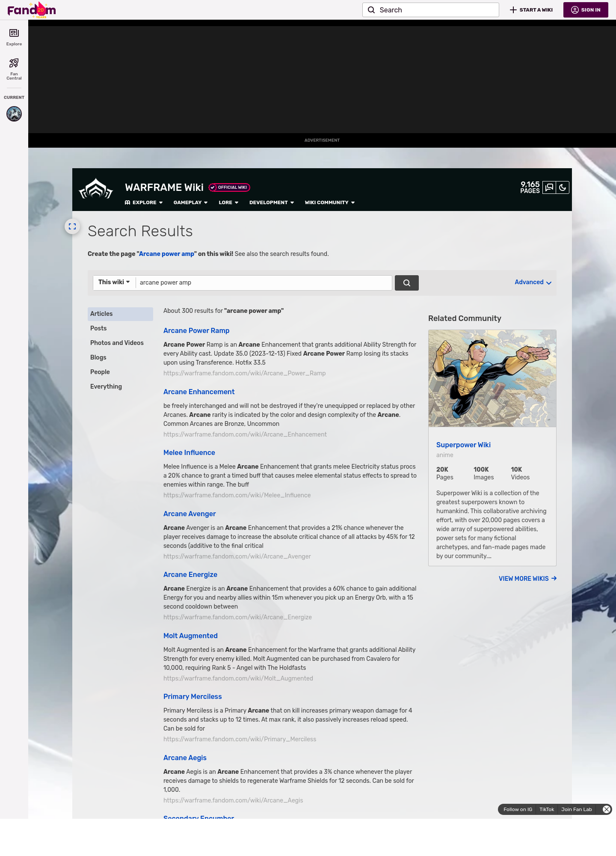The width and height of the screenshot is (616, 856).
Task: Click the Official Wiki badge
Action: pyautogui.click(x=229, y=187)
